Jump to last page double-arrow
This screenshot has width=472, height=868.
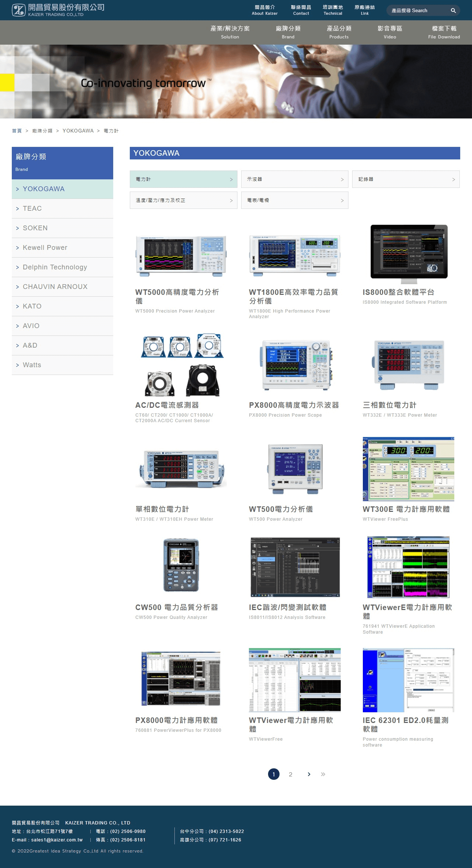(x=323, y=774)
